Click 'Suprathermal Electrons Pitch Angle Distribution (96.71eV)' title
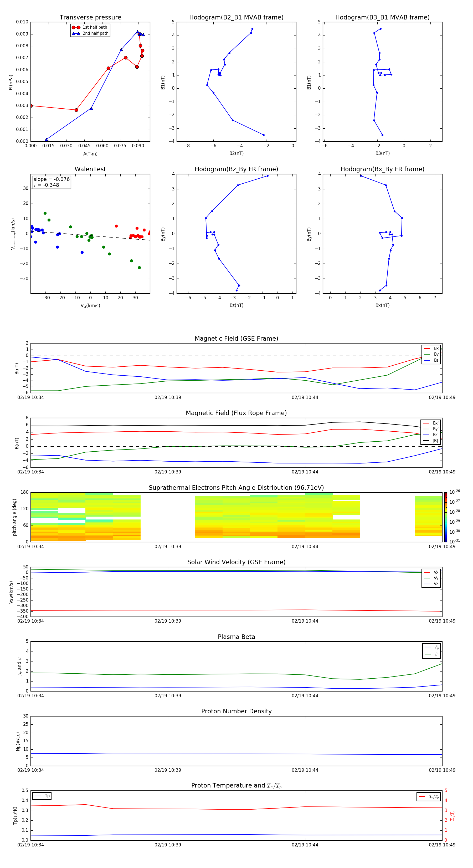 pyautogui.click(x=236, y=488)
